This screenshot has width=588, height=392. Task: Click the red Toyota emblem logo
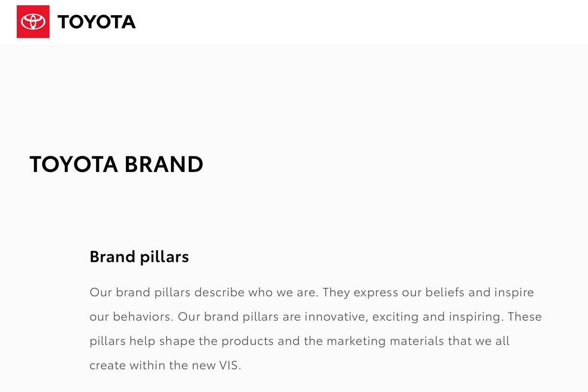33,22
